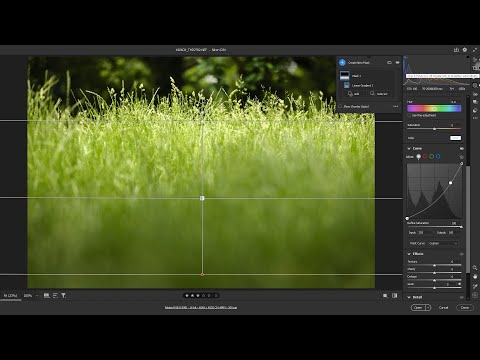Viewport: 480px width, 360px height.
Task: Collapse the Effects section chevron
Action: [x=409, y=254]
